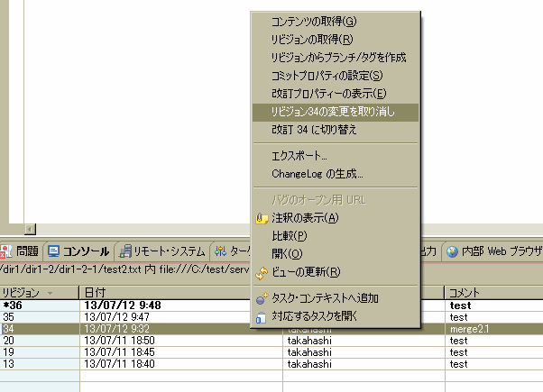Click the yellow annotation note icon
This screenshot has width=543, height=392.
click(x=262, y=219)
